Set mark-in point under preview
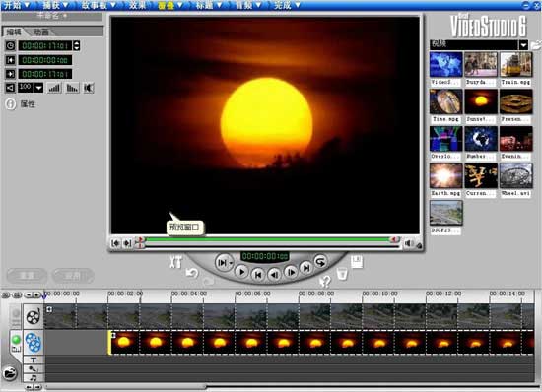 point(115,243)
